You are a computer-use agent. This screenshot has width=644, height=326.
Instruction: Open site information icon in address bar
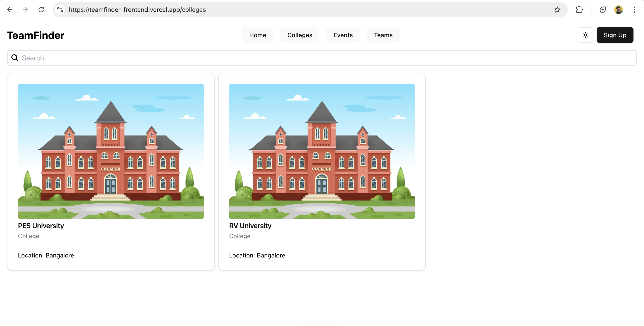pyautogui.click(x=60, y=9)
